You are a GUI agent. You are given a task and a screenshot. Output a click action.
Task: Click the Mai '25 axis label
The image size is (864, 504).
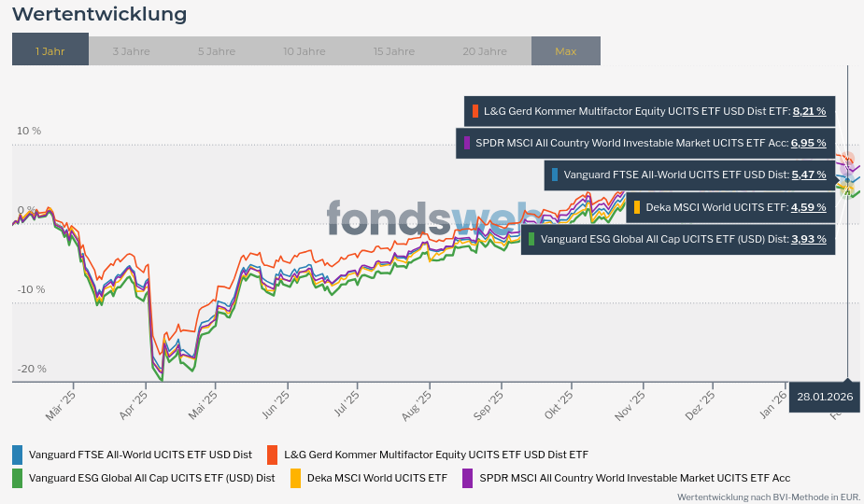click(x=204, y=405)
